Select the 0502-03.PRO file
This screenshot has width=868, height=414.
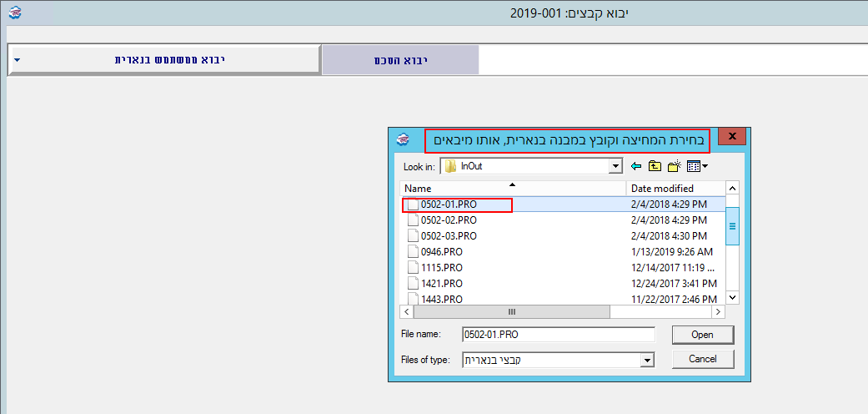tap(449, 236)
